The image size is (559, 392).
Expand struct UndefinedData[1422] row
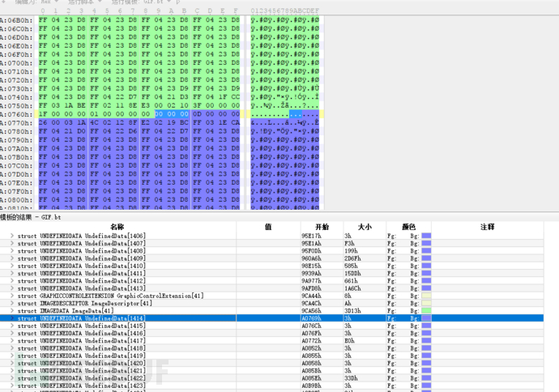click(x=12, y=377)
